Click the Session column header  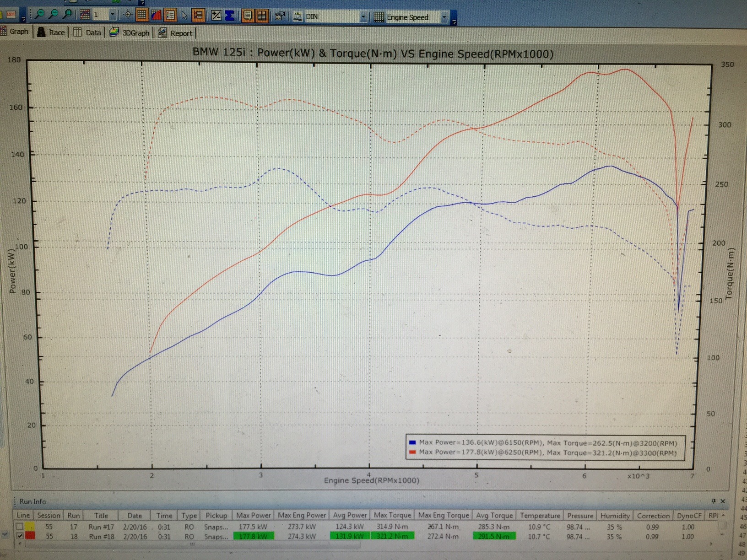point(49,515)
